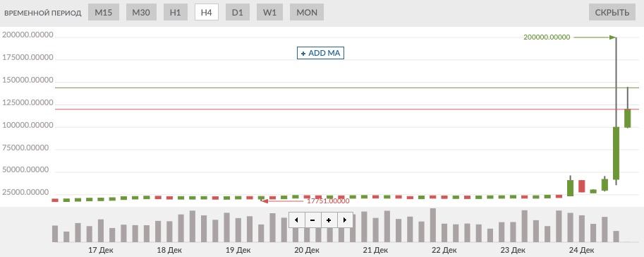
Task: Click the 17 Дек date label
Action: tap(101, 250)
